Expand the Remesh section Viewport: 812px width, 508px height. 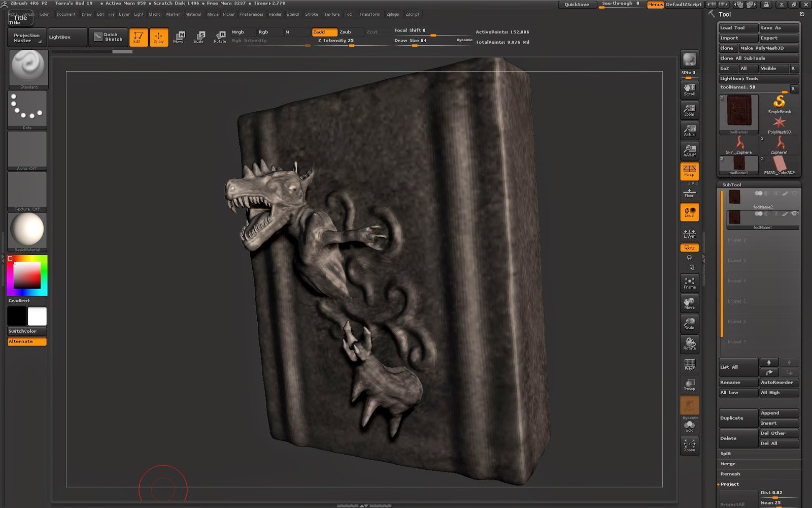click(x=730, y=474)
